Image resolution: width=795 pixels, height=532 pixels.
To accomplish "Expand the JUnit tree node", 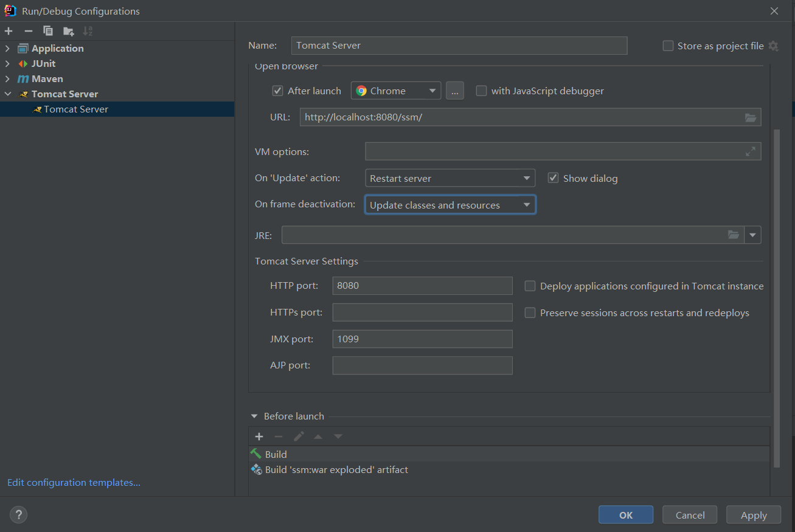I will [8, 64].
